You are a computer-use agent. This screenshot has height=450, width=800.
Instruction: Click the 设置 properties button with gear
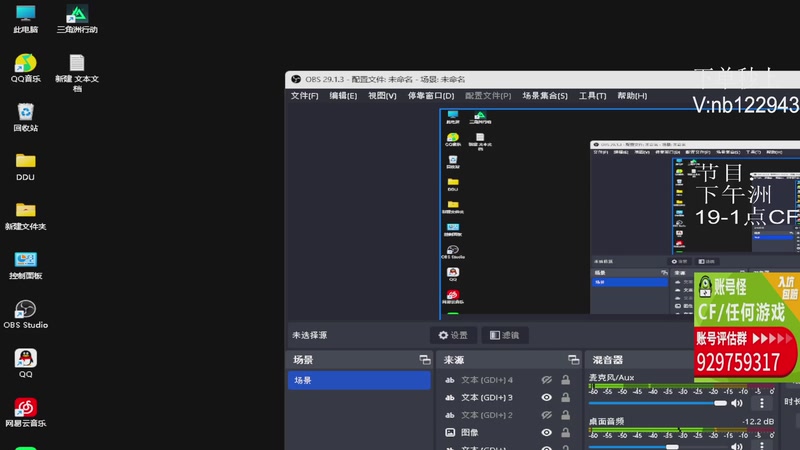(453, 335)
